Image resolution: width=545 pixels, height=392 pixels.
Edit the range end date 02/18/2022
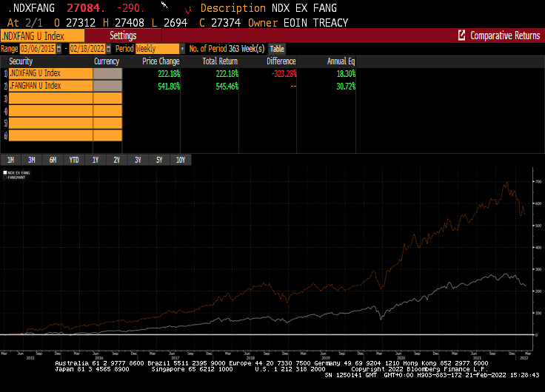(84, 48)
